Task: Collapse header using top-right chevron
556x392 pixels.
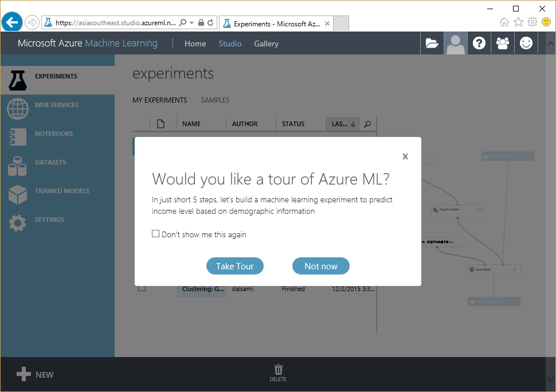Action: (x=550, y=44)
